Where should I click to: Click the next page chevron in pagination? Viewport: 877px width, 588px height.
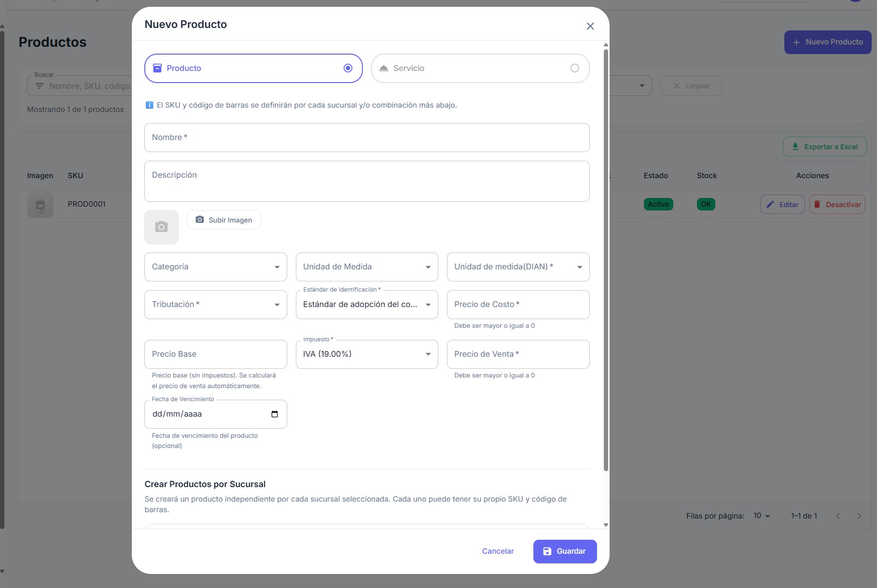860,516
